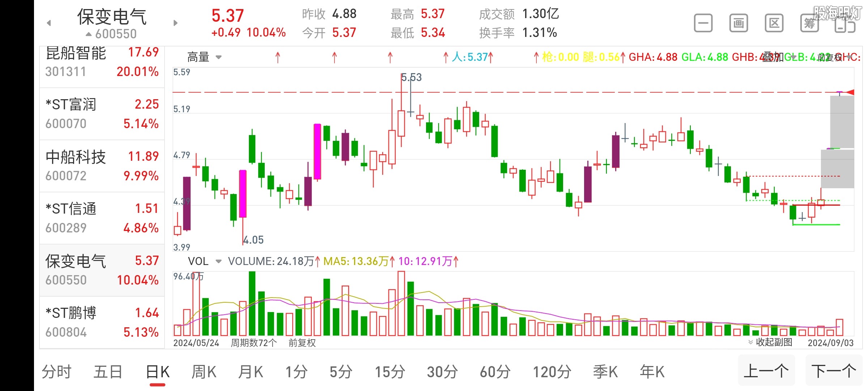The height and width of the screenshot is (391, 868).
Task: Switch to 五日 tab
Action: tap(108, 372)
